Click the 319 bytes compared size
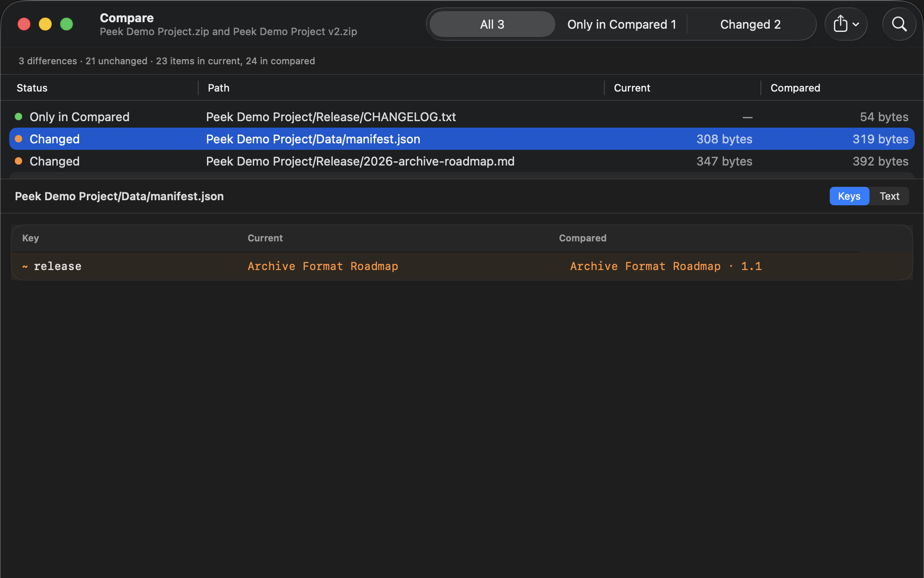The height and width of the screenshot is (578, 924). [x=880, y=139]
